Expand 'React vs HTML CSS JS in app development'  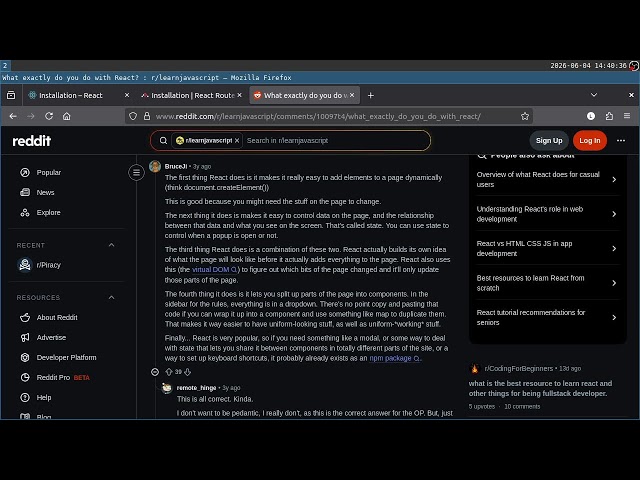(x=547, y=248)
